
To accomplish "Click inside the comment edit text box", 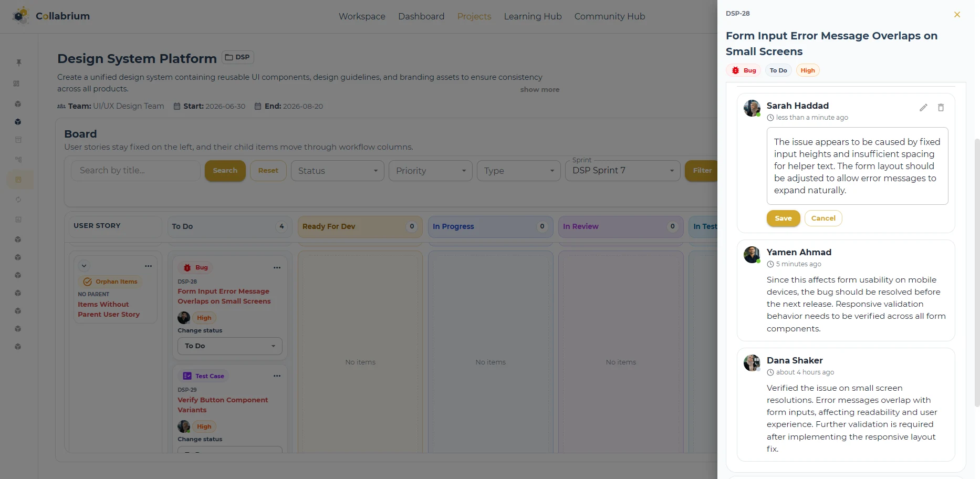I will (x=857, y=166).
